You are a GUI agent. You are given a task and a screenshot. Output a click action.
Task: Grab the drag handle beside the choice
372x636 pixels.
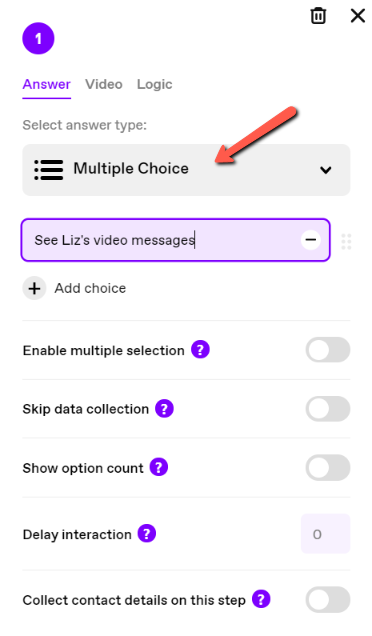click(346, 241)
